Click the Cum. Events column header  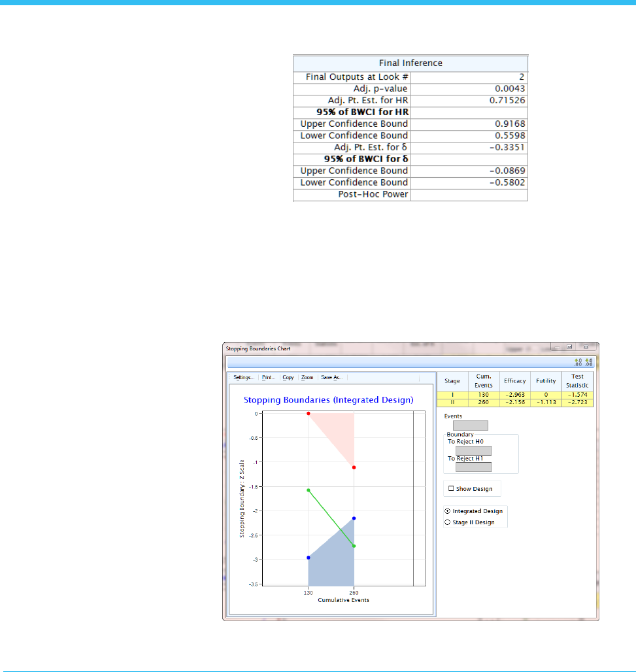coord(484,381)
